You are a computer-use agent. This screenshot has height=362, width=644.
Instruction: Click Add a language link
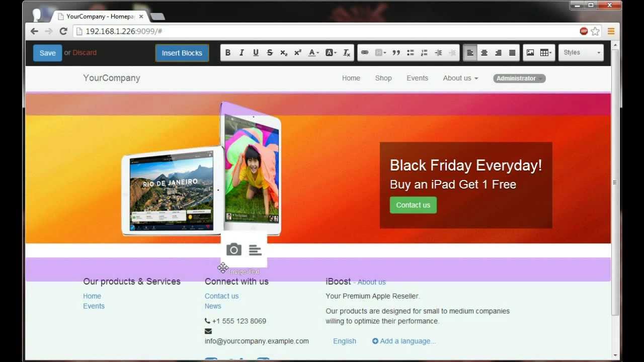[404, 341]
